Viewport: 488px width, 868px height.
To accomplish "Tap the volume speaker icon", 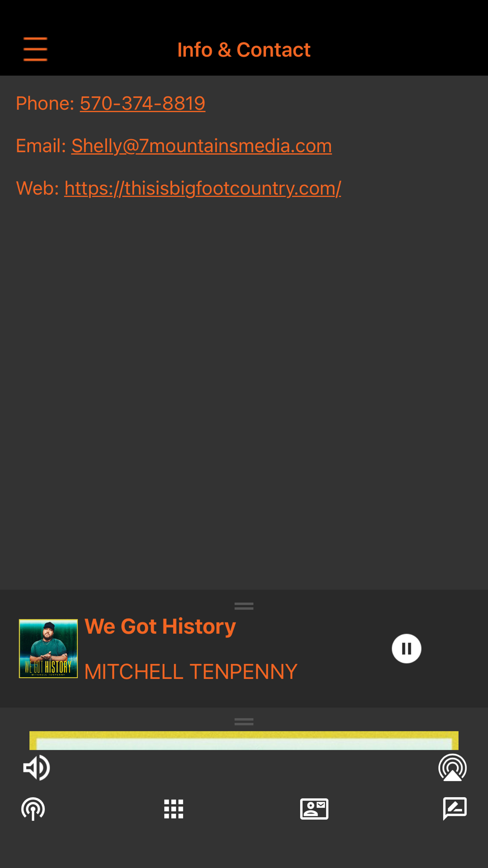I will click(x=36, y=767).
